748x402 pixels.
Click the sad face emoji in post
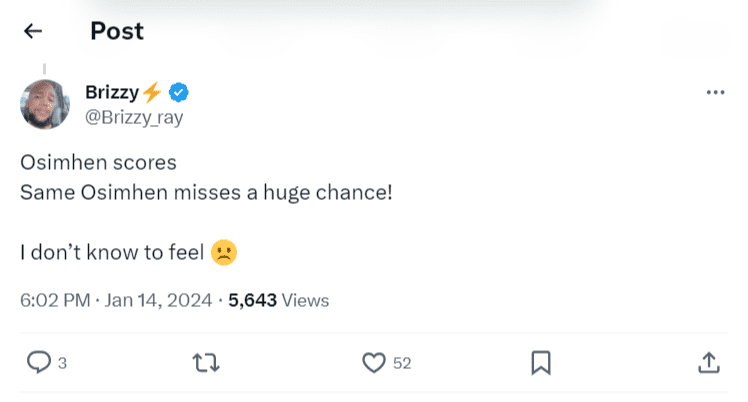point(224,254)
